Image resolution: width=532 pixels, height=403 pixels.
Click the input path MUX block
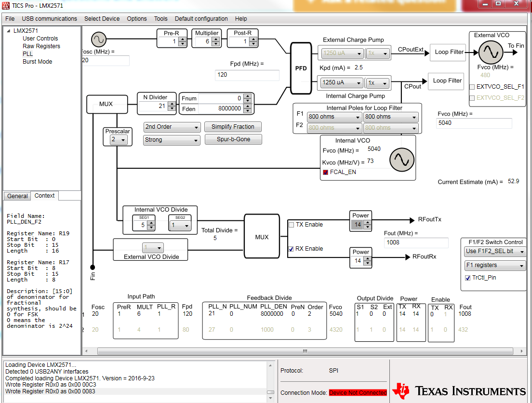tap(107, 104)
